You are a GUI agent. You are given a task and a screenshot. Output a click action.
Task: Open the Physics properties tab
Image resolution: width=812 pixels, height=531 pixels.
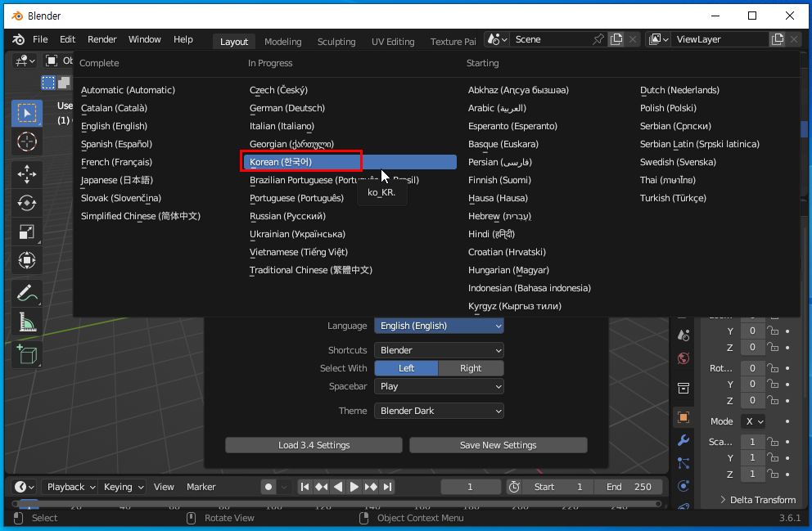[683, 485]
